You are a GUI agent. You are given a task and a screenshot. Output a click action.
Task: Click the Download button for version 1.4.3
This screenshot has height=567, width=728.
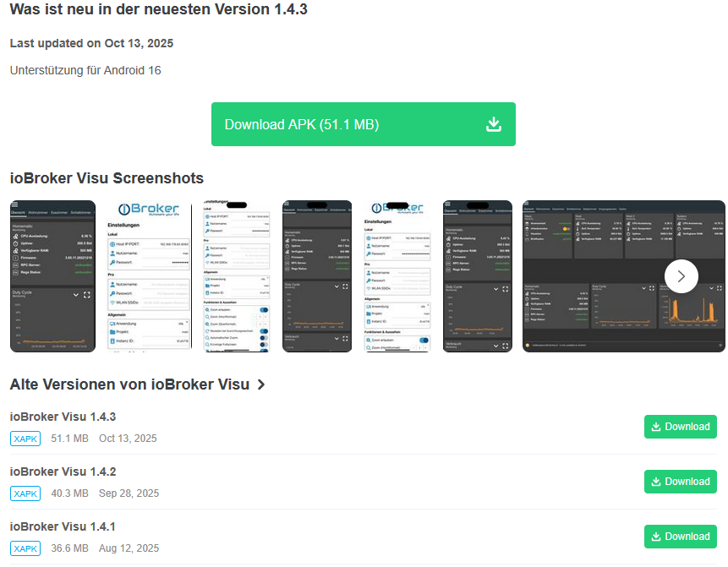pyautogui.click(x=680, y=427)
